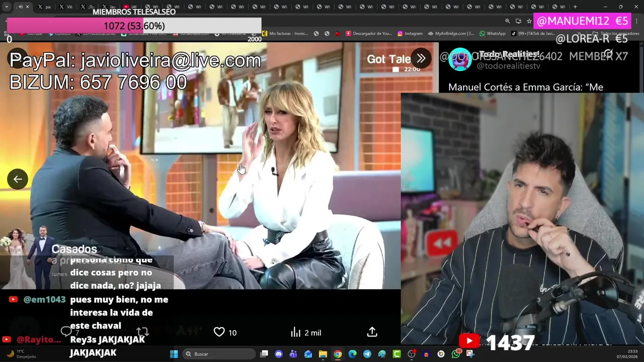Open the reply icon showing 7 comments
Screen dimensions: 644x362
69,332
